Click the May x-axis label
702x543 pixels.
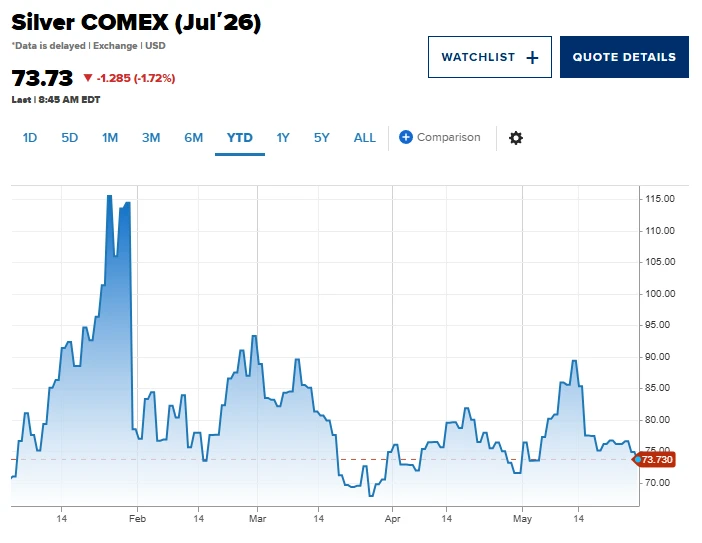pyautogui.click(x=522, y=519)
